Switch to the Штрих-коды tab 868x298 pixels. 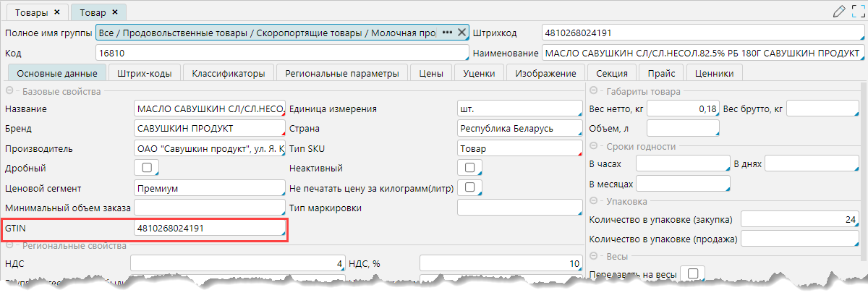tap(144, 73)
